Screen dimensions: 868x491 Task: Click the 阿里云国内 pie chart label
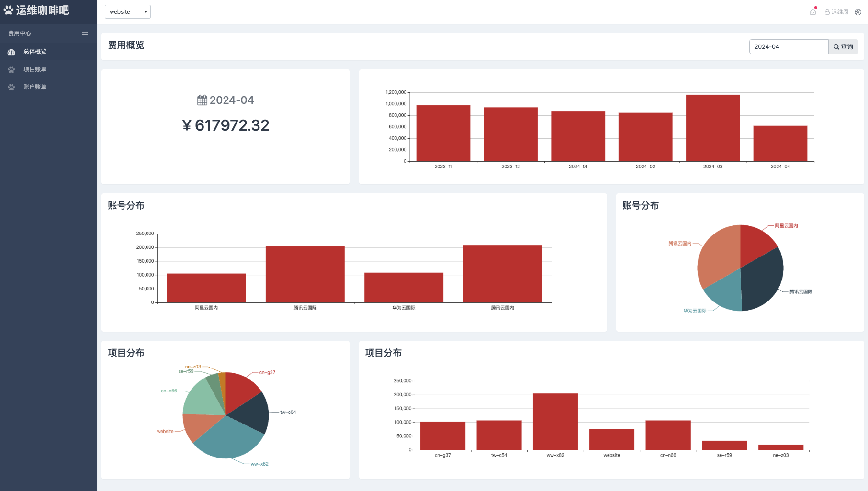point(786,226)
